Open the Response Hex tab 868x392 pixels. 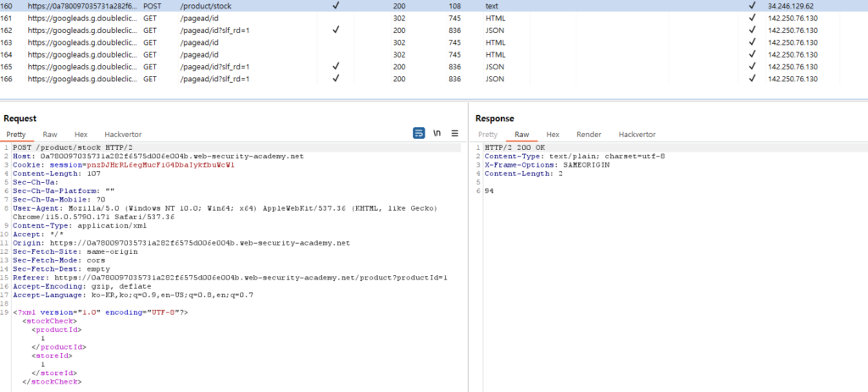553,135
